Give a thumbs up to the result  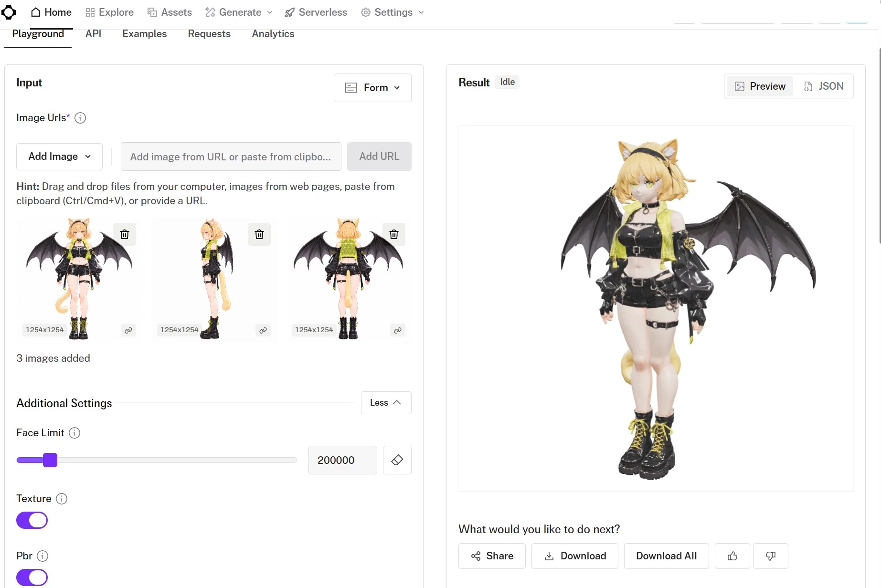click(x=732, y=556)
